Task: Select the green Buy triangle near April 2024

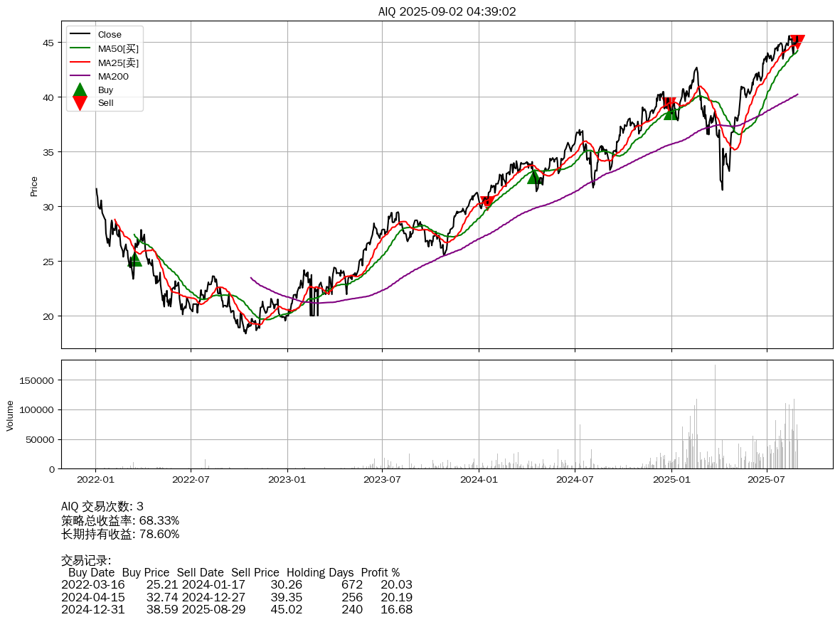Action: (x=535, y=176)
